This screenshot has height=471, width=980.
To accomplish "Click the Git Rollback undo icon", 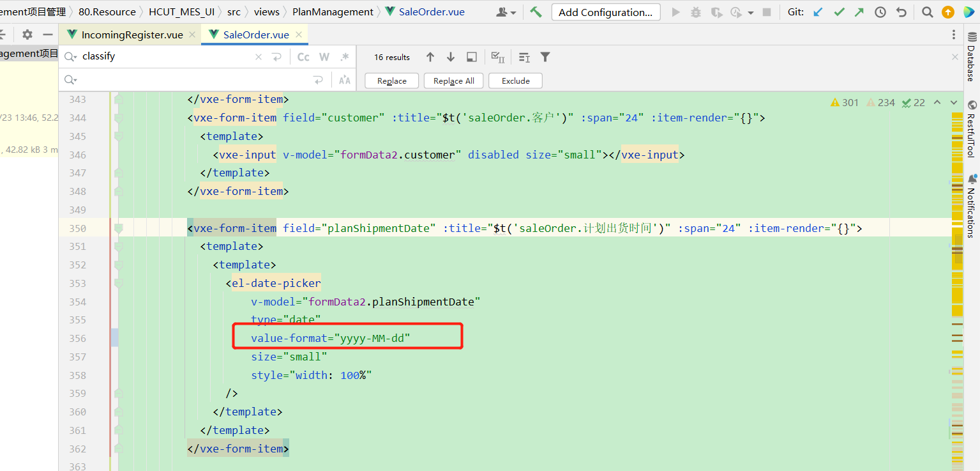I will 901,12.
